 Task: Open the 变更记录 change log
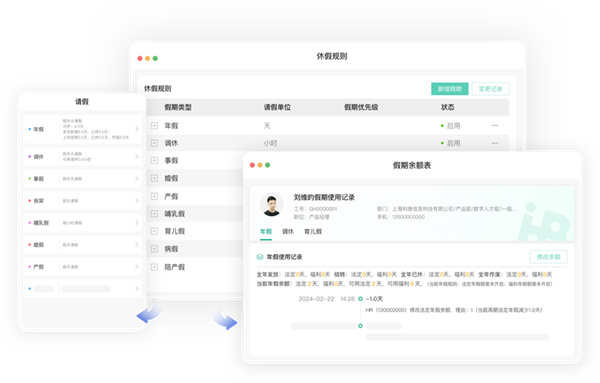point(491,89)
